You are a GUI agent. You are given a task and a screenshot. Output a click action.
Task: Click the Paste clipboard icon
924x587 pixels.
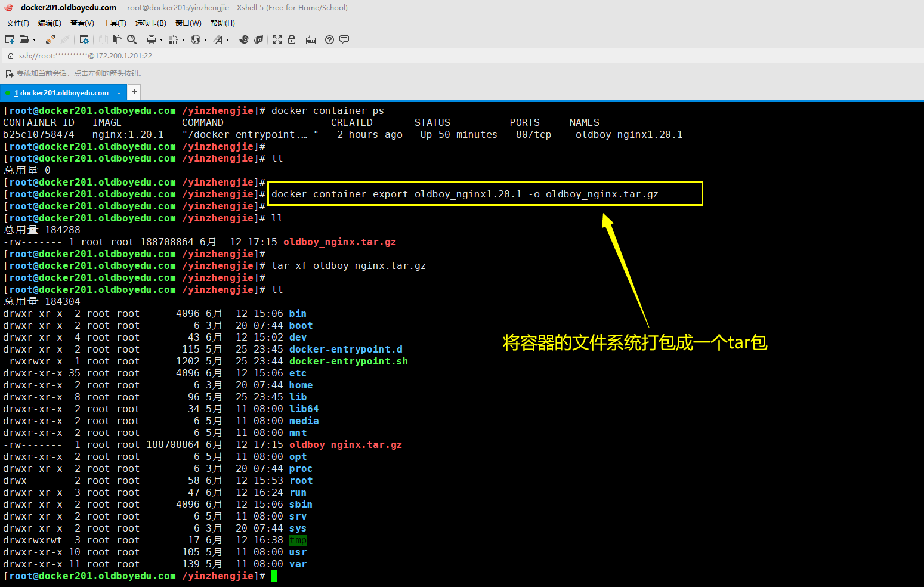118,39
